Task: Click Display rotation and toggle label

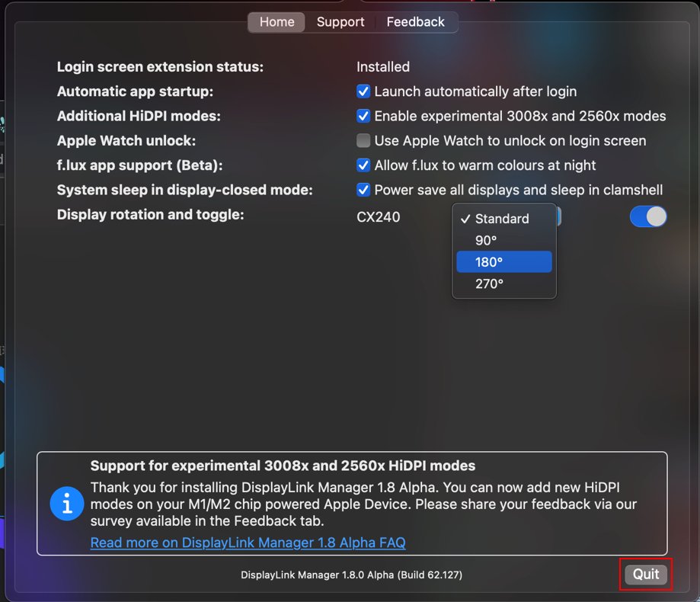Action: tap(151, 215)
